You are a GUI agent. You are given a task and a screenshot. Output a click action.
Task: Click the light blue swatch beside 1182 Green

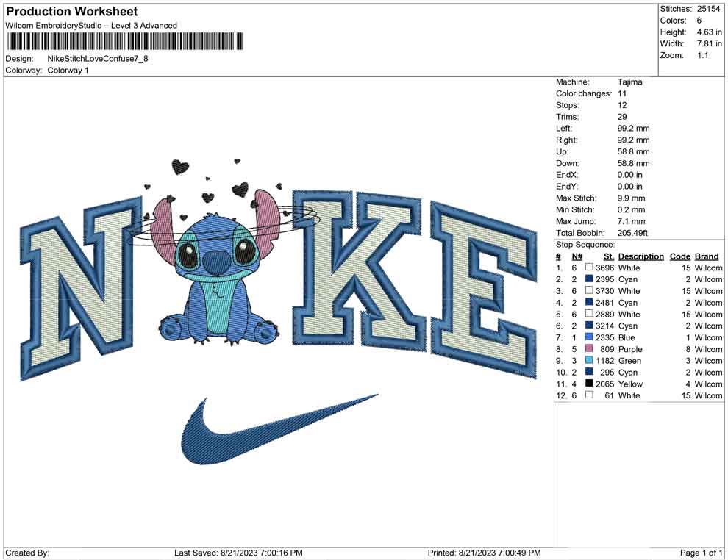(589, 360)
